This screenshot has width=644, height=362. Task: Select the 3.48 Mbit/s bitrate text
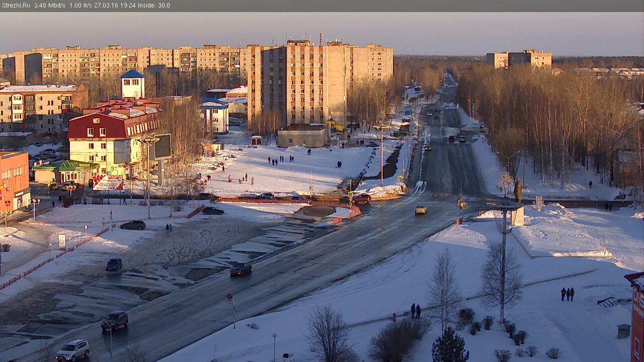(50, 6)
